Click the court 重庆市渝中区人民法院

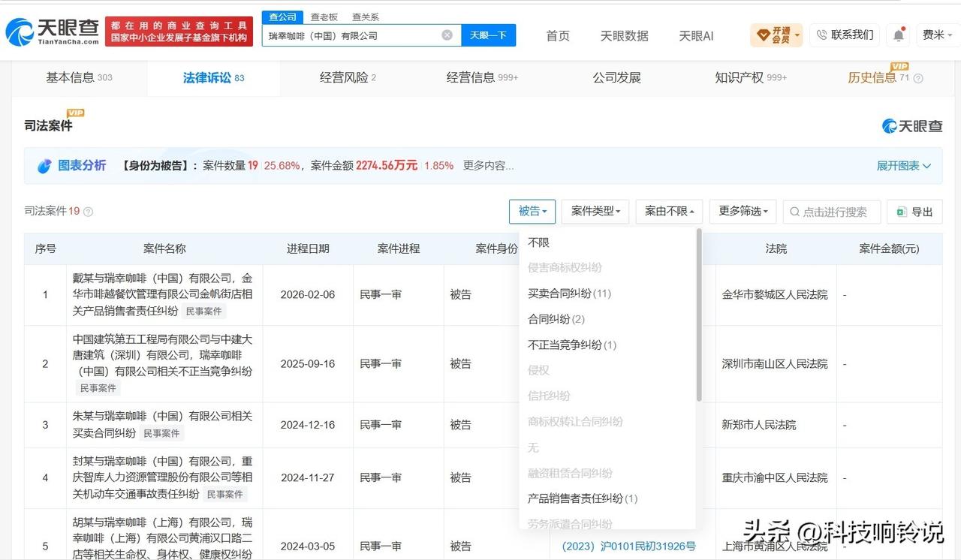pyautogui.click(x=775, y=477)
